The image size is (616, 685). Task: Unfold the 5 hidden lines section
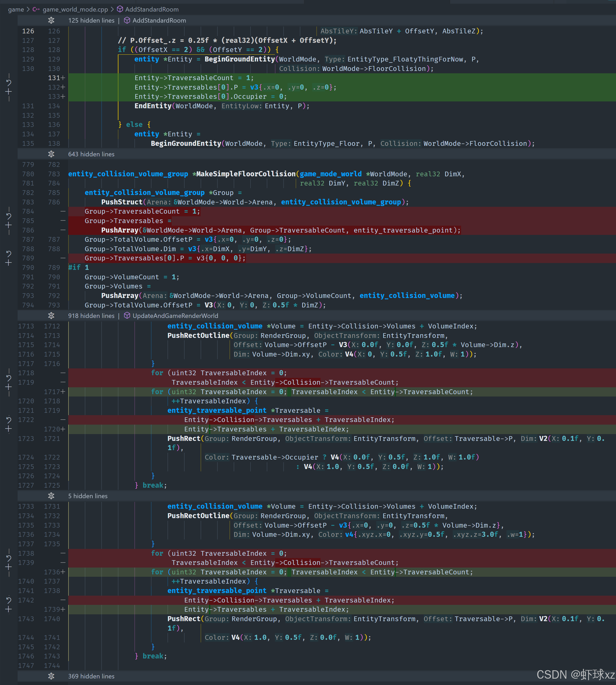coord(51,496)
